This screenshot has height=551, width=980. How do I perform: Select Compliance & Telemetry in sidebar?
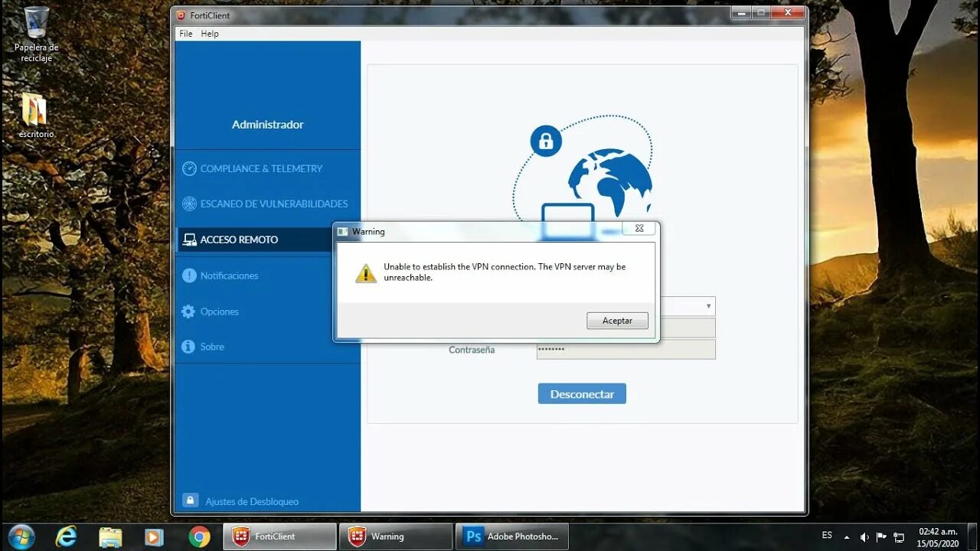(x=267, y=168)
